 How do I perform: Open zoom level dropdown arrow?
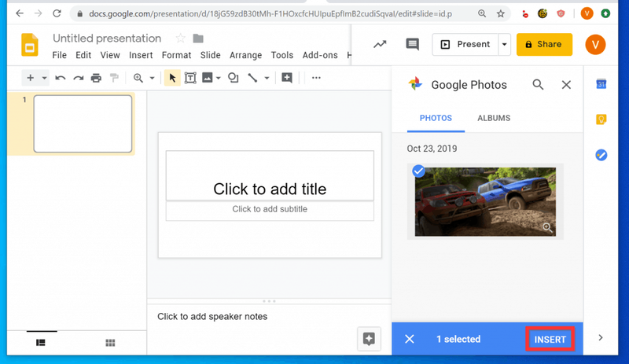coord(152,78)
